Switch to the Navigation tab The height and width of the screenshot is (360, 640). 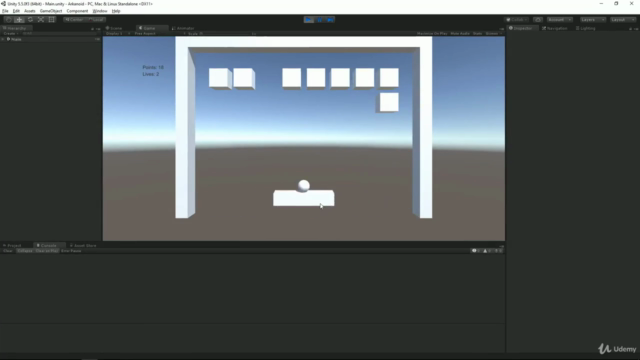tap(555, 28)
